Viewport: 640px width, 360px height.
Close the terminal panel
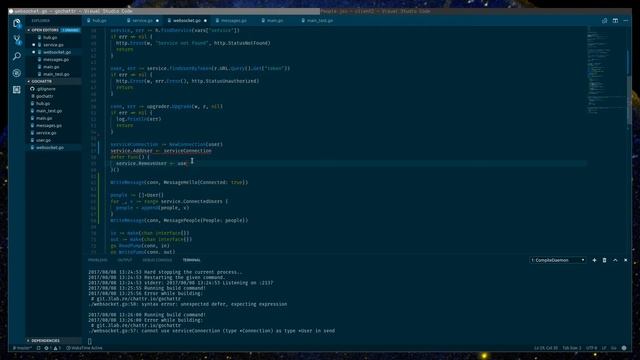[626, 260]
